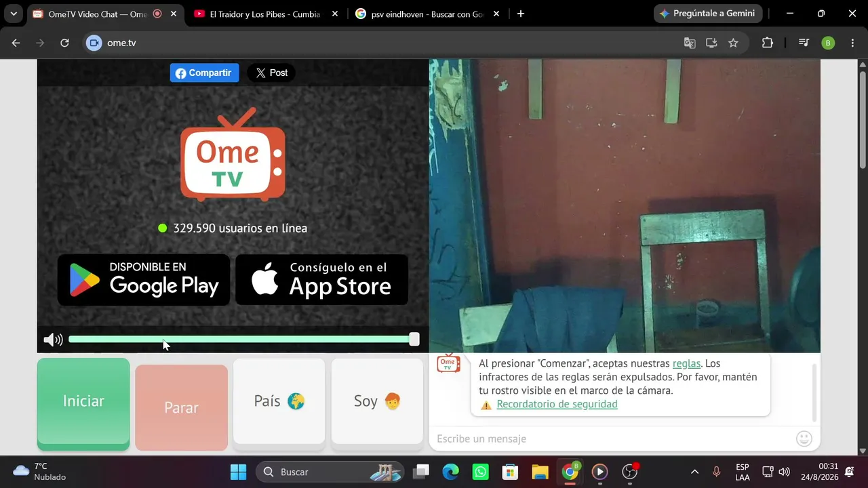Click the microphone icon in system tray

point(716,472)
